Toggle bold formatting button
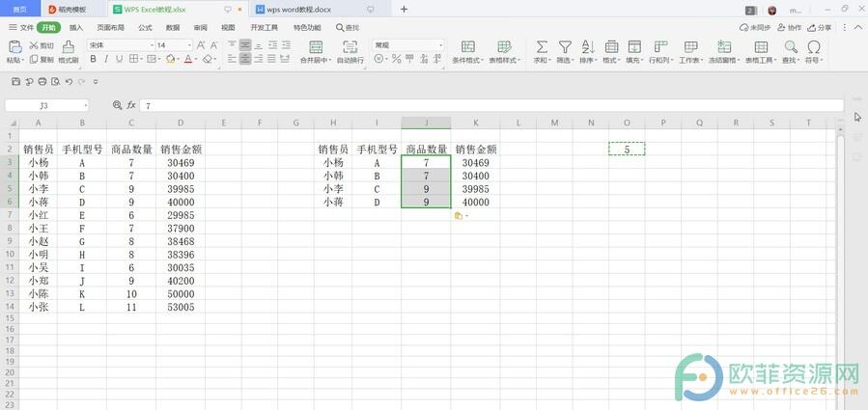This screenshot has height=410, width=868. (x=94, y=59)
